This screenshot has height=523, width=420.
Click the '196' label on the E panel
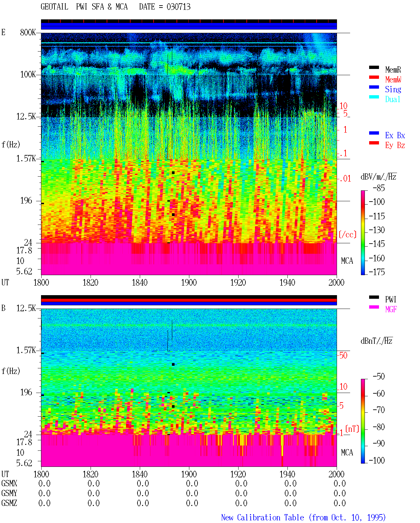(26, 200)
